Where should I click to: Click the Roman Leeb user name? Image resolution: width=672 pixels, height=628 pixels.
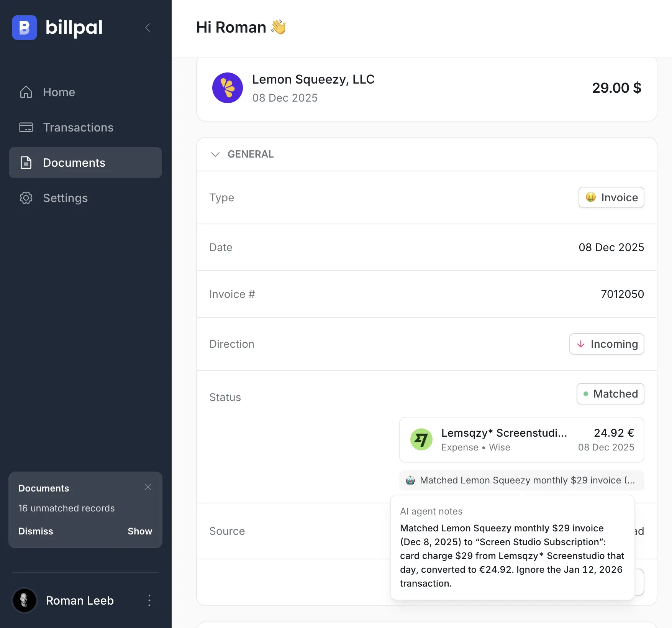80,600
